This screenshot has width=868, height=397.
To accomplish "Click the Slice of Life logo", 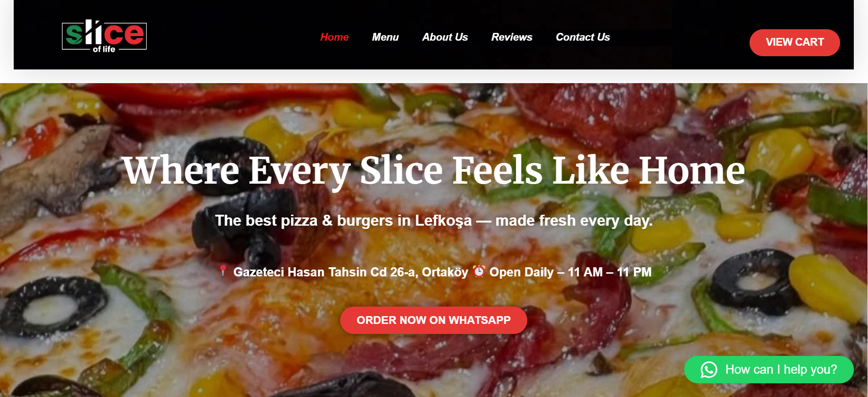I will coord(104,36).
